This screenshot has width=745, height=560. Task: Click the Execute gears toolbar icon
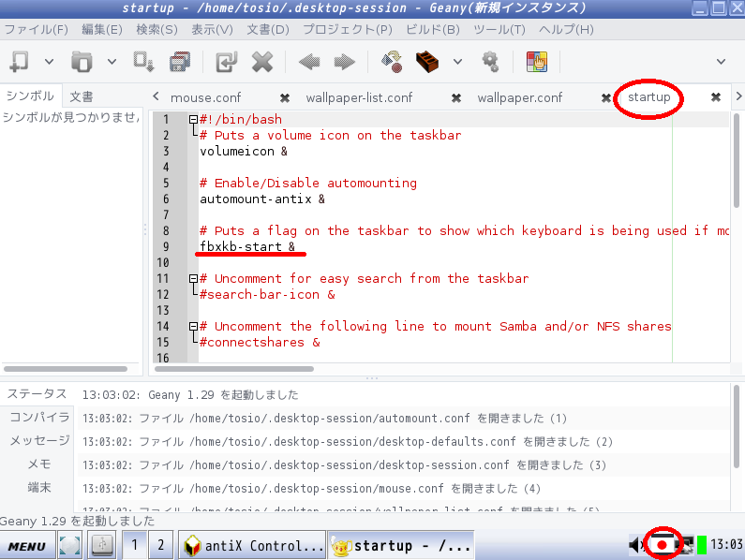point(490,62)
